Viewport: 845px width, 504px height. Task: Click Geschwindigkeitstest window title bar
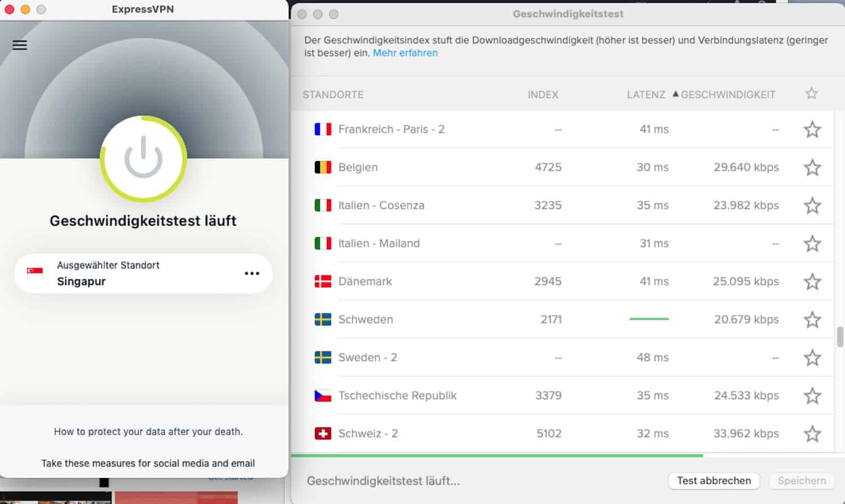tap(568, 14)
